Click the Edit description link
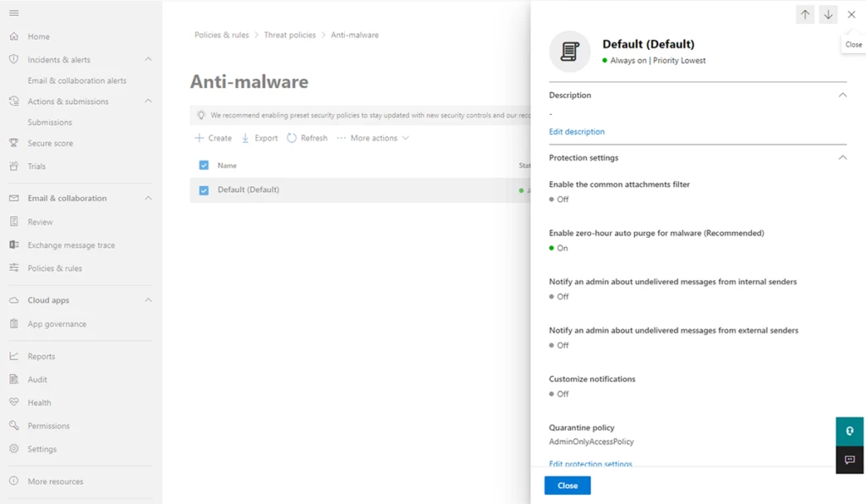Viewport: 866px width, 504px height. [577, 131]
